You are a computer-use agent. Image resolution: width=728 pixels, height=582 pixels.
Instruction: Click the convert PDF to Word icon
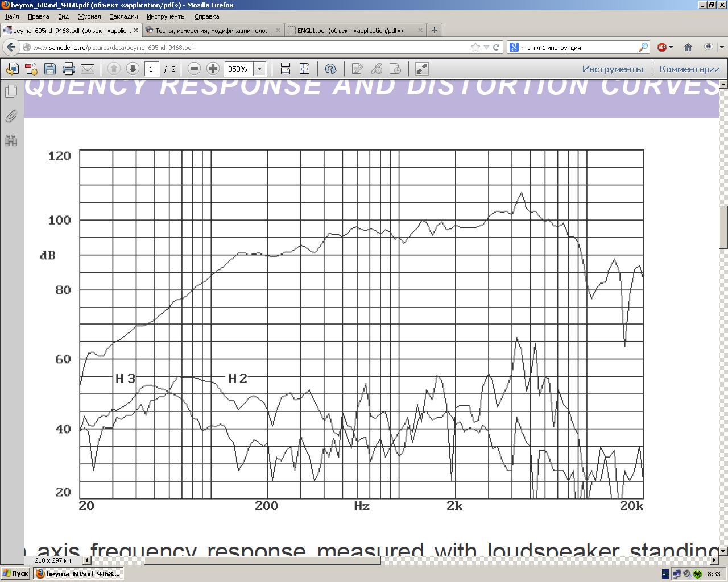click(x=12, y=69)
